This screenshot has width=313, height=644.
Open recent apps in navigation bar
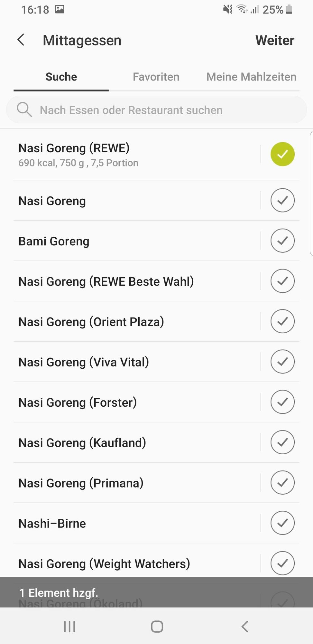69,627
